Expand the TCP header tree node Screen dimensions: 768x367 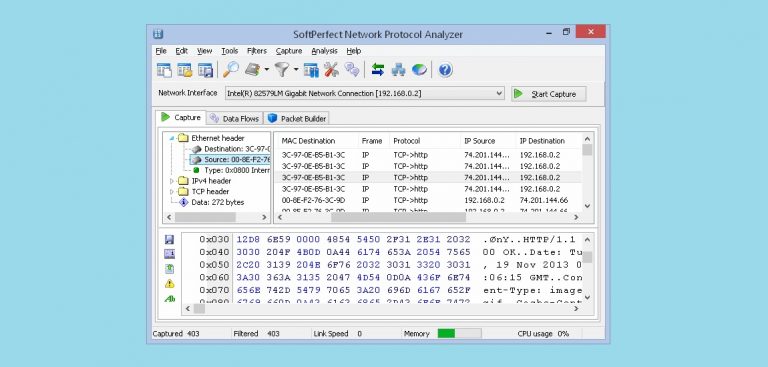pyautogui.click(x=172, y=192)
